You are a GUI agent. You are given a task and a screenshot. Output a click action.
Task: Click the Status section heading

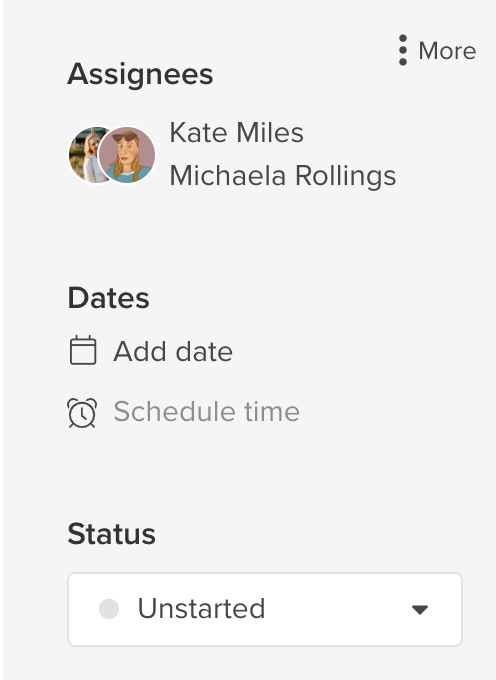pyautogui.click(x=111, y=533)
